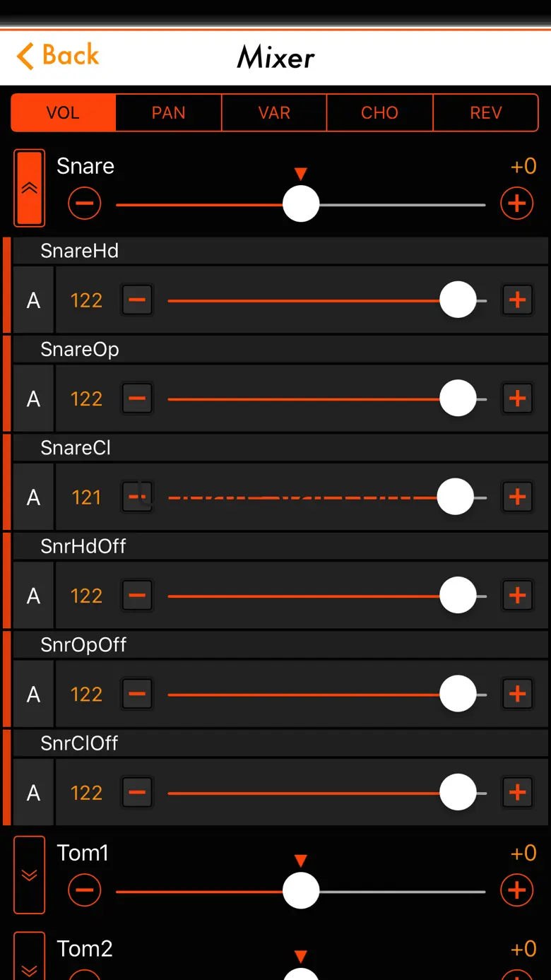Viewport: 551px width, 980px height.
Task: Toggle the A button on SnrHdOff
Action: 33,596
